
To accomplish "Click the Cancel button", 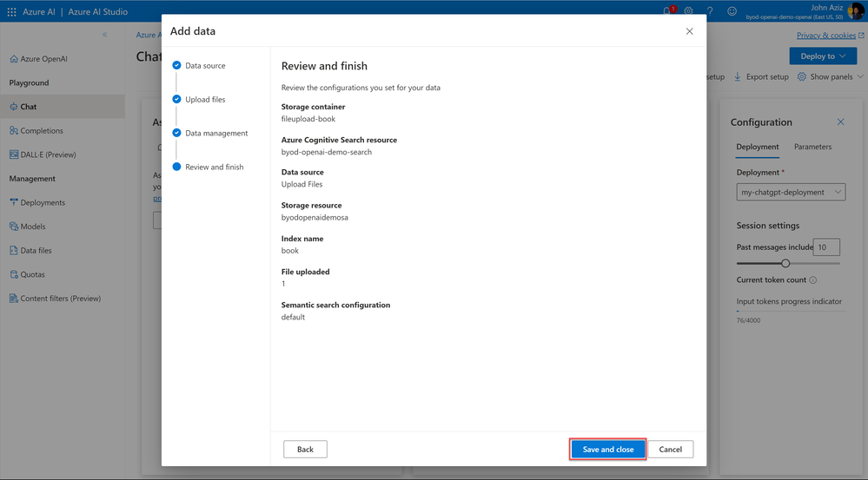I will (671, 449).
